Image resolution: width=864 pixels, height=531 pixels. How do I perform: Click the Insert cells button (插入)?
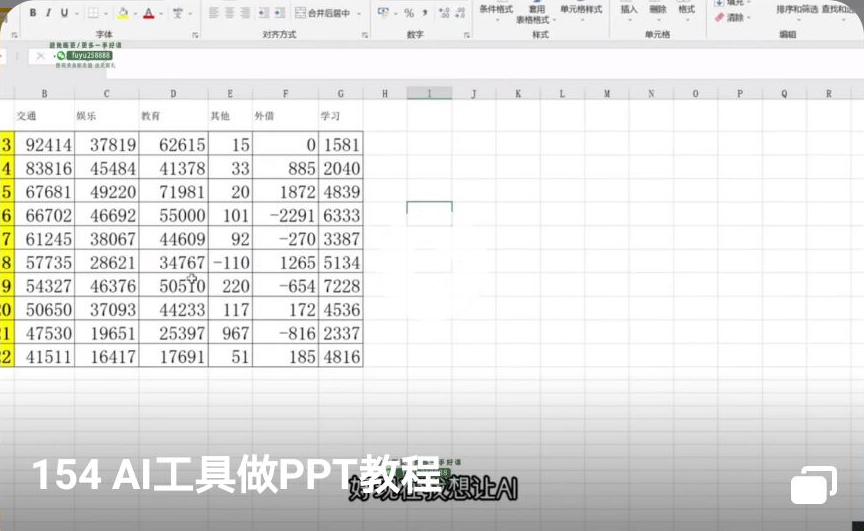[x=629, y=9]
